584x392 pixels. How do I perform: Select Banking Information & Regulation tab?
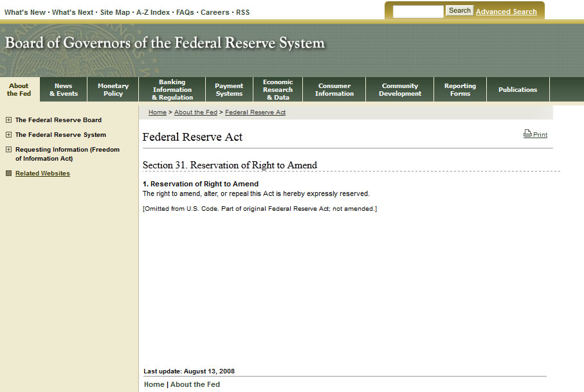(172, 89)
